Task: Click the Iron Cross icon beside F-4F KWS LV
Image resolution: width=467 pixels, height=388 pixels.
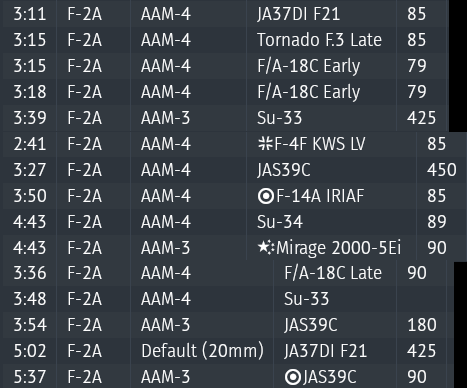Action: (265, 144)
